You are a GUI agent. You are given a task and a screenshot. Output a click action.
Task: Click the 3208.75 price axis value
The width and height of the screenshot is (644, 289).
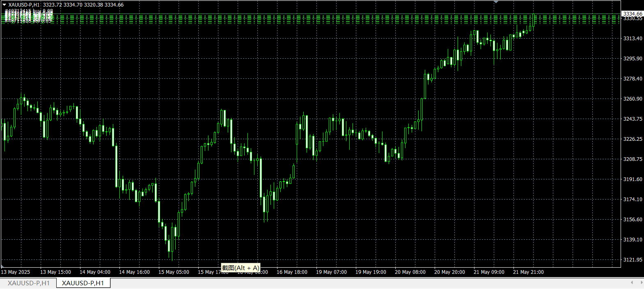tap(633, 159)
